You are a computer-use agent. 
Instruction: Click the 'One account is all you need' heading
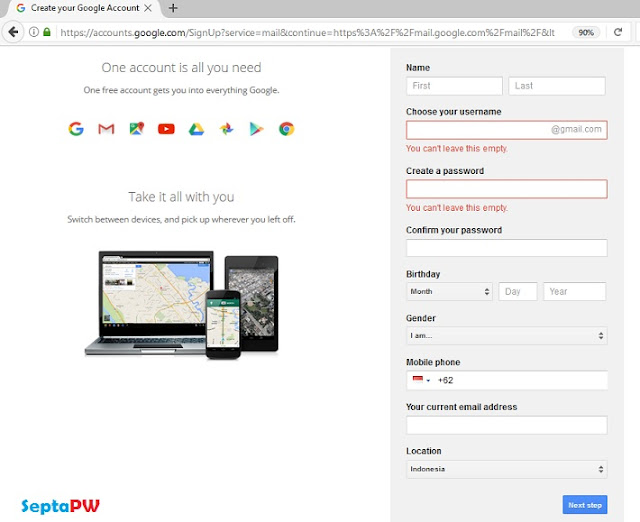[181, 68]
